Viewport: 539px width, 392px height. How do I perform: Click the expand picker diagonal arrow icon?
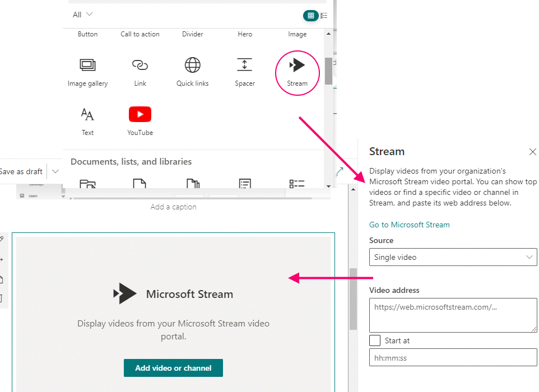[x=340, y=171]
